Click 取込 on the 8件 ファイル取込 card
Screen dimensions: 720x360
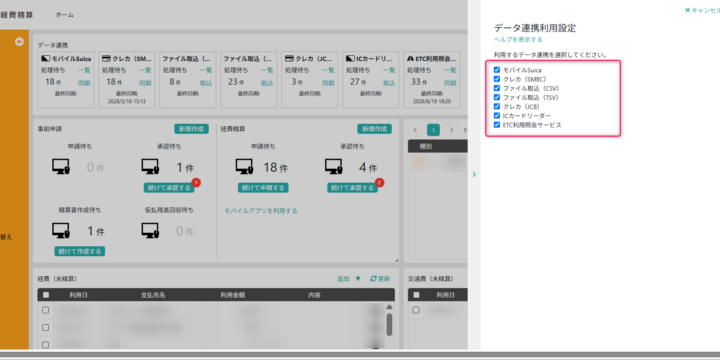click(206, 83)
